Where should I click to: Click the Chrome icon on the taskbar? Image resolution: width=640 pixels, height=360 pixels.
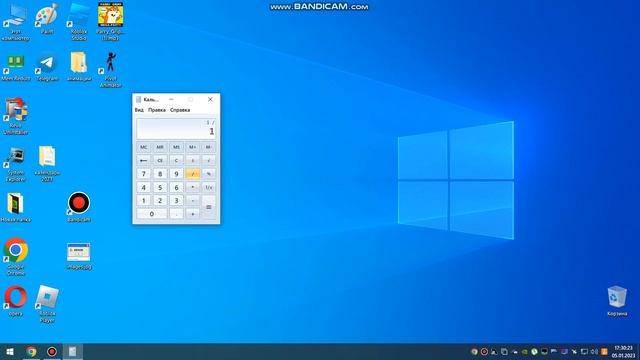[x=31, y=351]
